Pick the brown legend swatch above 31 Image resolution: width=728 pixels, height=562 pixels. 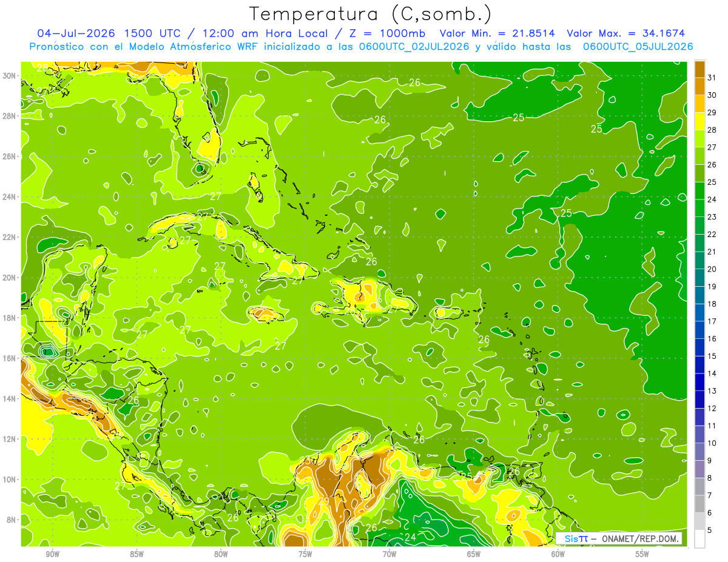pos(699,69)
